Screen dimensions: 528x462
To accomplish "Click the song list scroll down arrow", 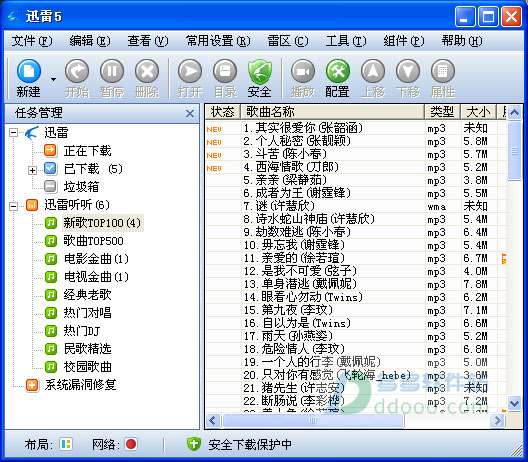I will [514, 403].
